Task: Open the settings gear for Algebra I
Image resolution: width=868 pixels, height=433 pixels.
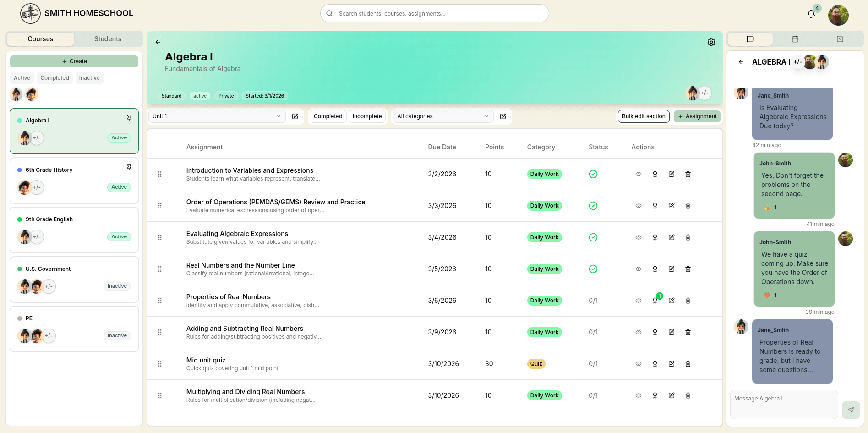Action: click(x=711, y=42)
